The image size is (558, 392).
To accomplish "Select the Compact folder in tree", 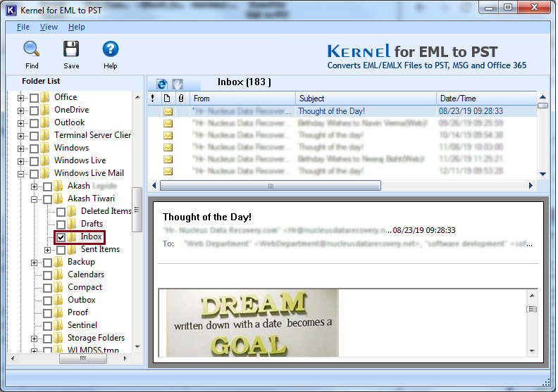I will (x=85, y=287).
